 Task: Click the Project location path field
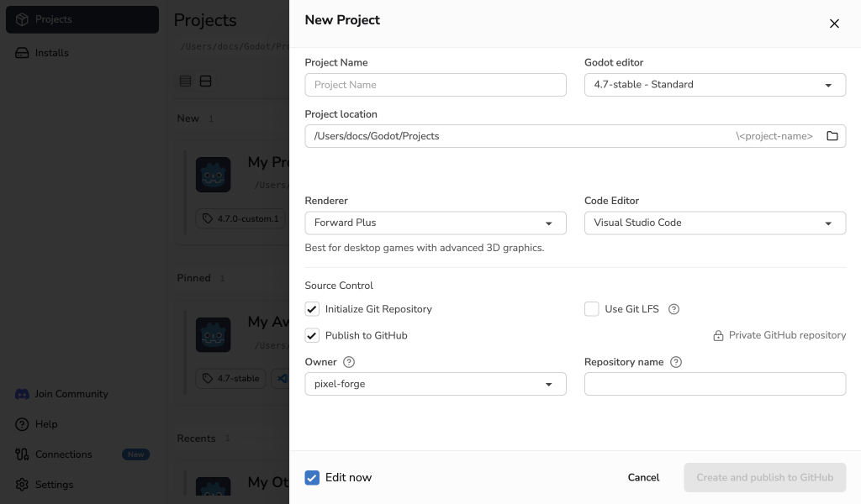coord(575,136)
